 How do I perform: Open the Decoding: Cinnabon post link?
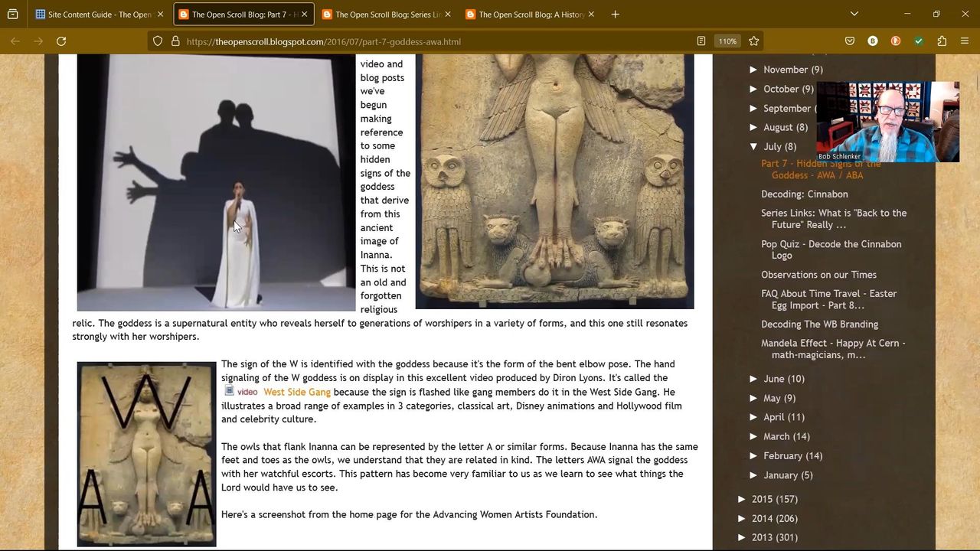coord(804,194)
